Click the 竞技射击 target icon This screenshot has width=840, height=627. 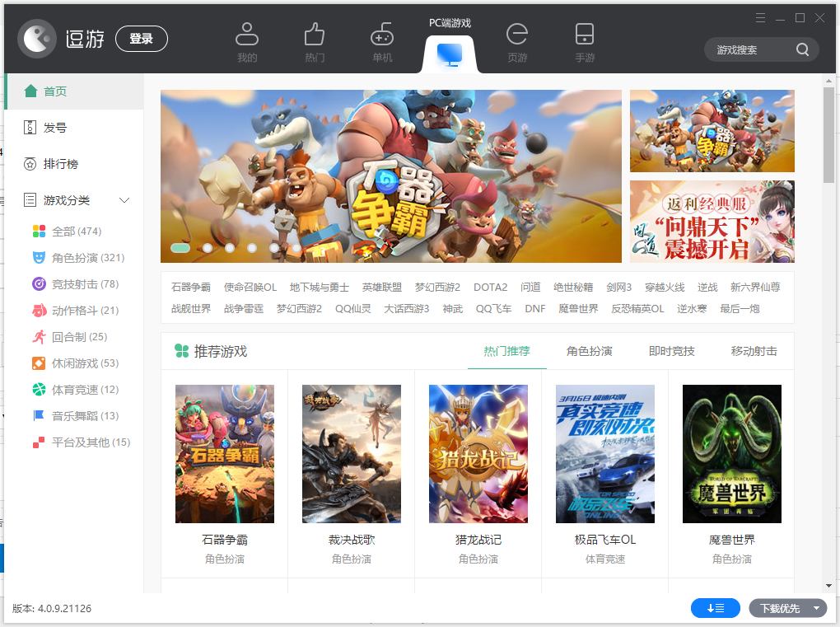[x=39, y=284]
